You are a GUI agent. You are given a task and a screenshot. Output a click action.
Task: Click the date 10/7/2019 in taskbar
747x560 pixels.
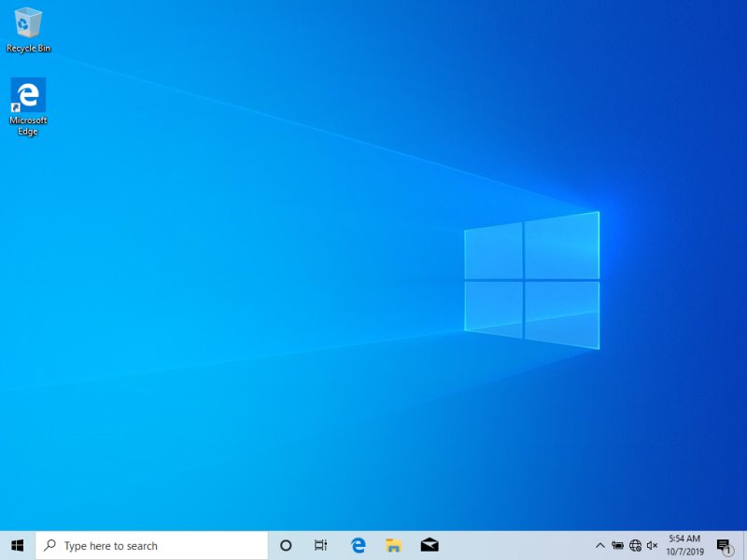[683, 550]
